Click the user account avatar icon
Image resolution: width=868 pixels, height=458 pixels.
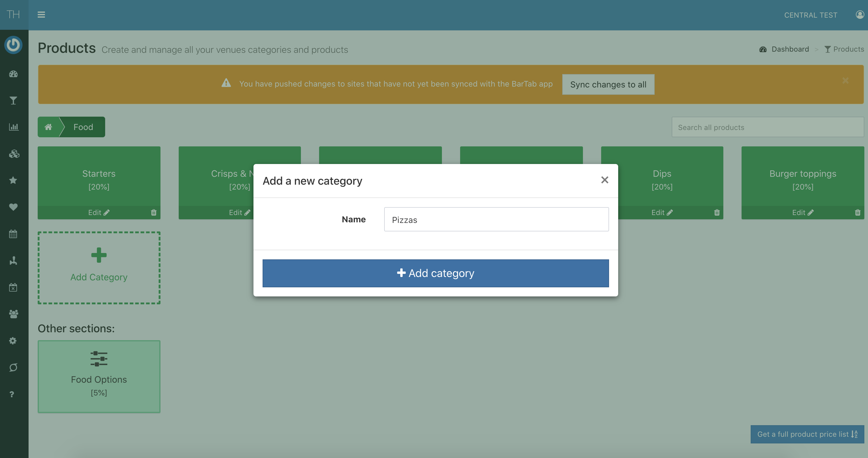coord(859,15)
